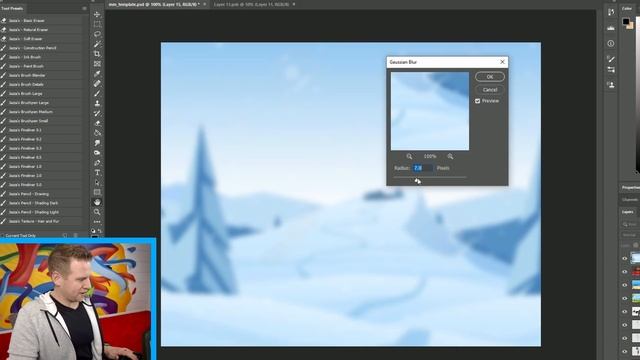Select the Smudge tool
Image resolution: width=640 pixels, height=360 pixels.
tap(97, 143)
